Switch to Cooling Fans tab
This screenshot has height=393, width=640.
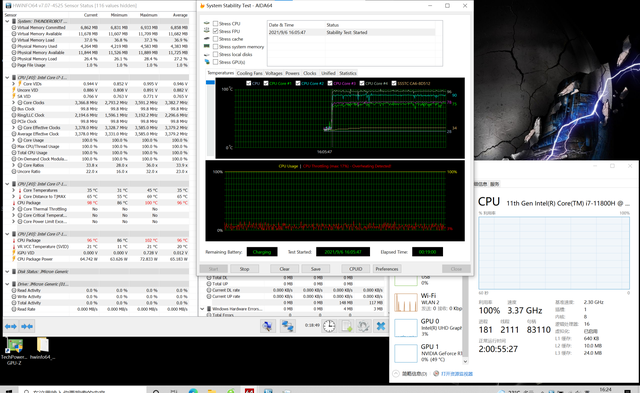coord(249,73)
